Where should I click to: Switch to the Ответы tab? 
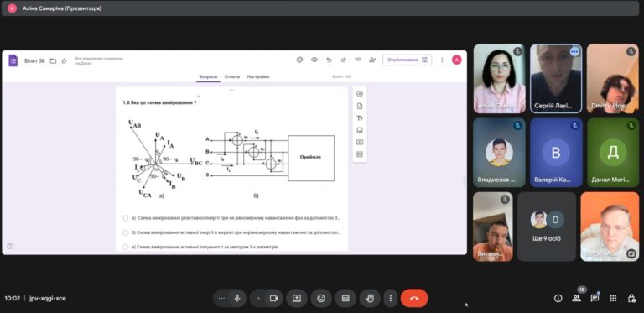point(232,77)
